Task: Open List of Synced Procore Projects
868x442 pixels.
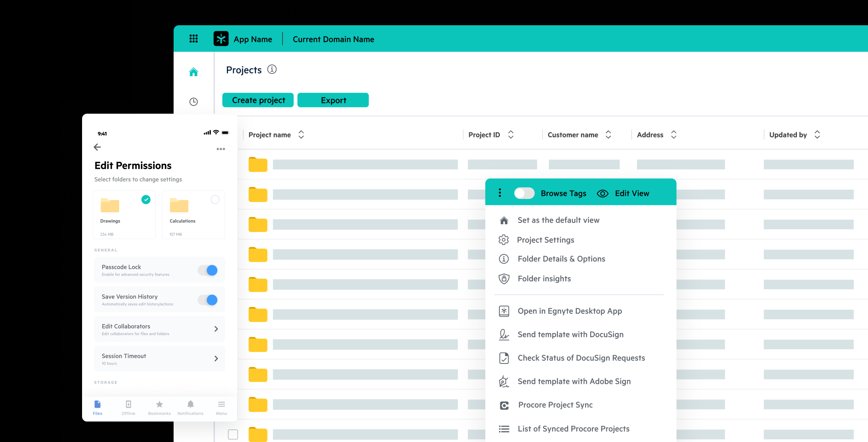Action: coord(574,429)
